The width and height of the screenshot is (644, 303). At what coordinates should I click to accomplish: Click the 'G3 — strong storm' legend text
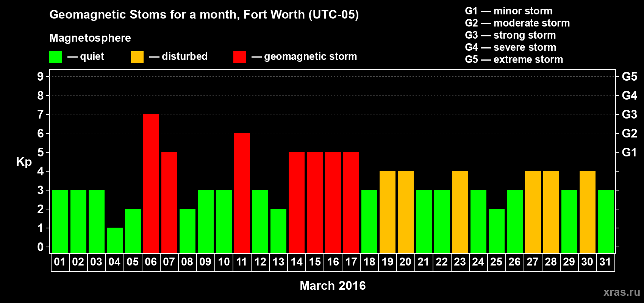511,35
